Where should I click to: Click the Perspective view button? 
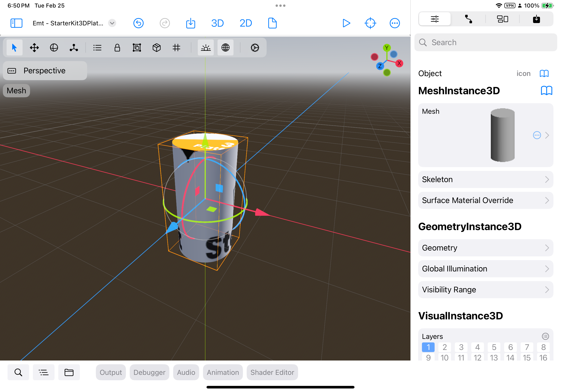[45, 71]
